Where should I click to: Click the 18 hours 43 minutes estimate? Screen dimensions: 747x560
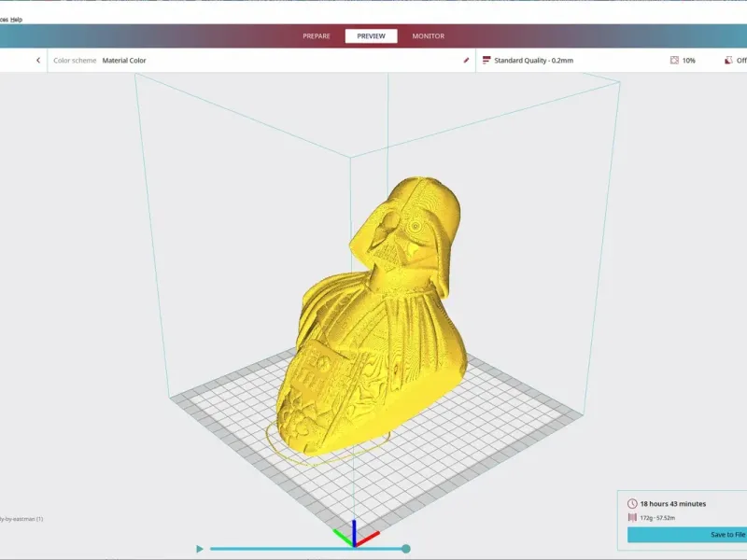tap(672, 504)
